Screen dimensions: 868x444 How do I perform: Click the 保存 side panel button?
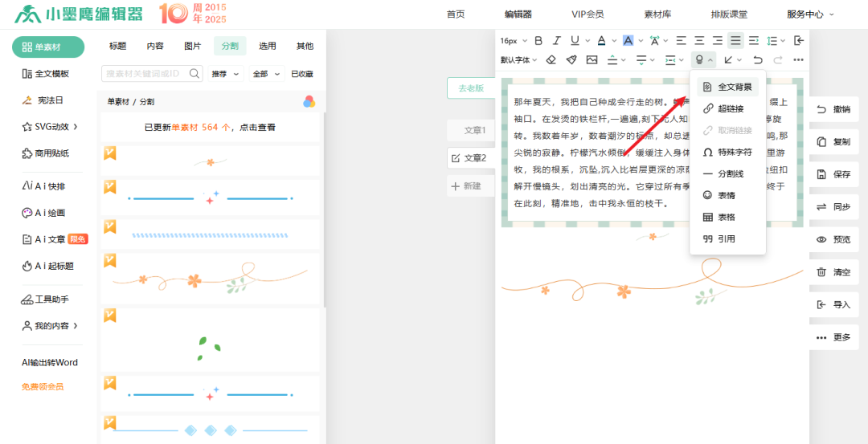pos(834,174)
